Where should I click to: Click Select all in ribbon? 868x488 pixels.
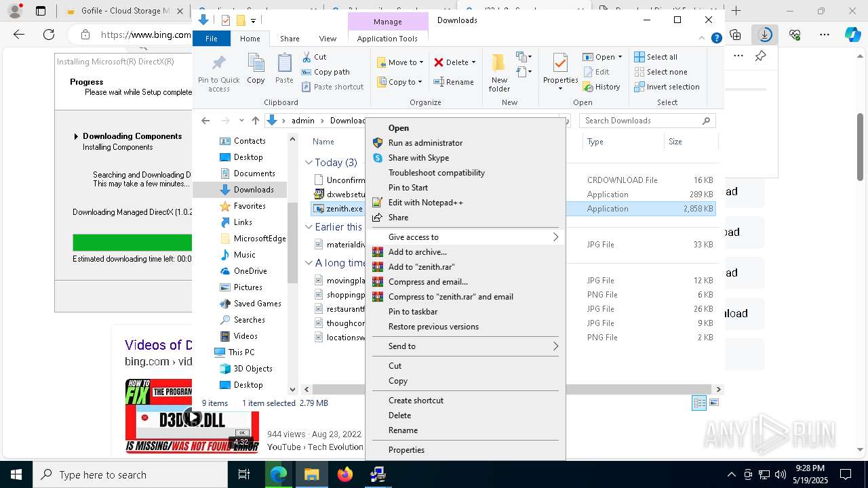coord(656,57)
